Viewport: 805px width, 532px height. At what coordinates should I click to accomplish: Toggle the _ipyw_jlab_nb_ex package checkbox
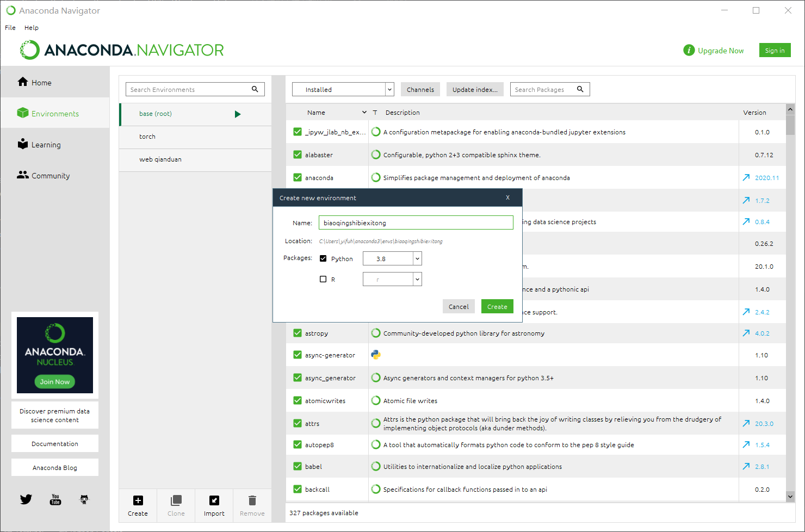point(298,132)
